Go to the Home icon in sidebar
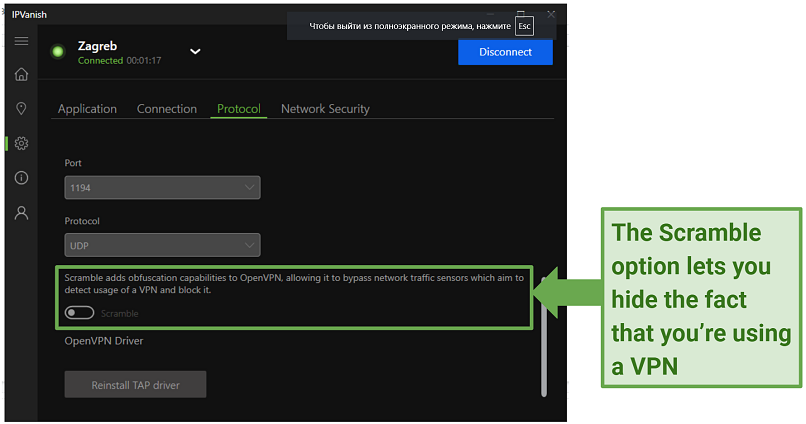The height and width of the screenshot is (424, 806). (x=21, y=75)
